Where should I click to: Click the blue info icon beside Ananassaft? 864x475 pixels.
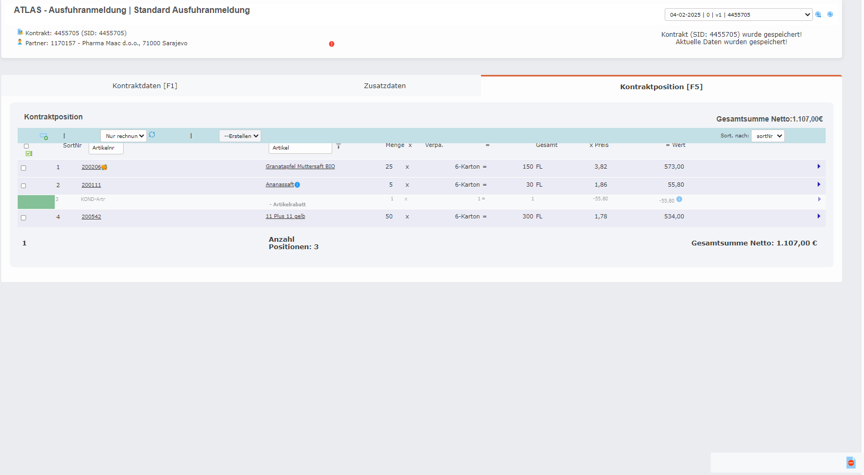[x=297, y=185]
